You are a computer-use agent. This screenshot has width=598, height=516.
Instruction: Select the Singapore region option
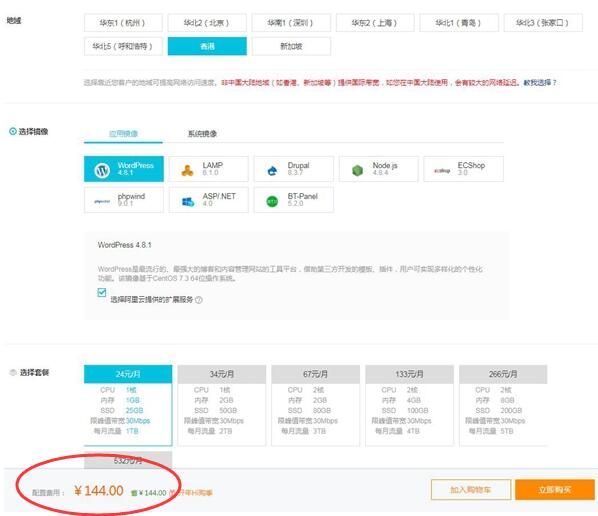(x=291, y=46)
